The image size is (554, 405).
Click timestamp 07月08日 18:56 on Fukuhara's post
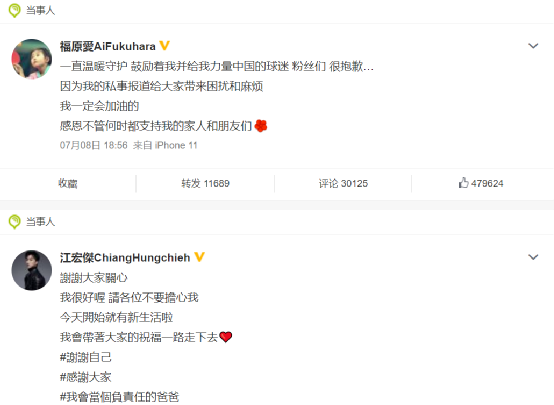[x=94, y=145]
